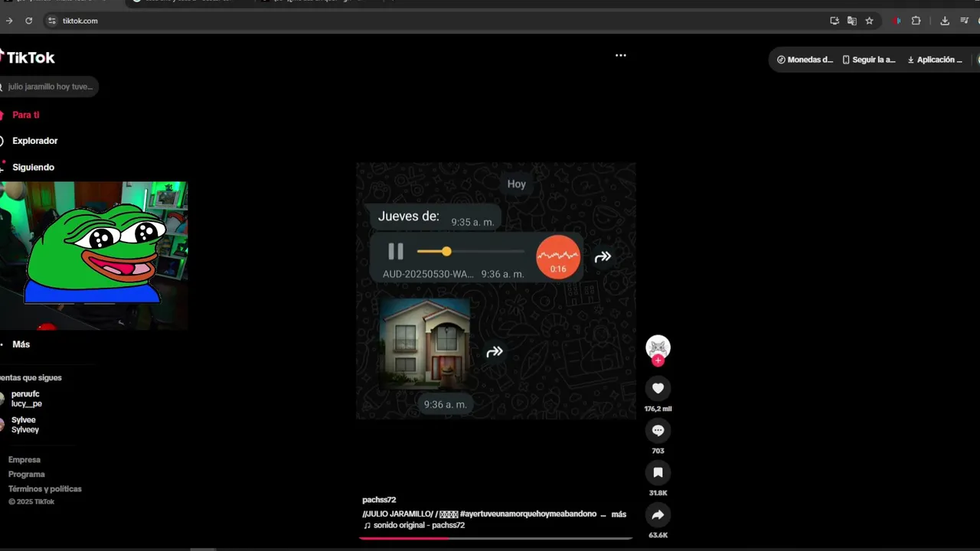980x551 pixels.
Task: Open Sylvee followed account
Action: 24,425
